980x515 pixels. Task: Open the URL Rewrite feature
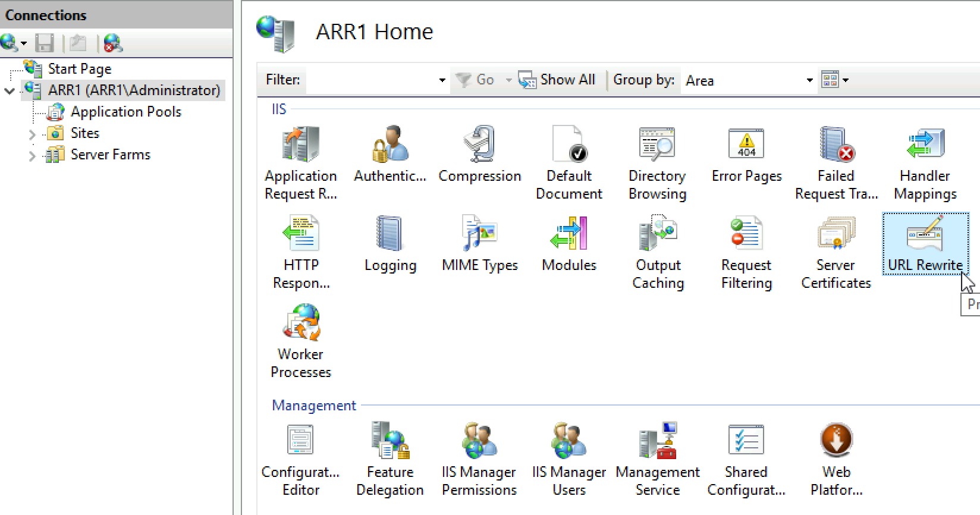[925, 244]
